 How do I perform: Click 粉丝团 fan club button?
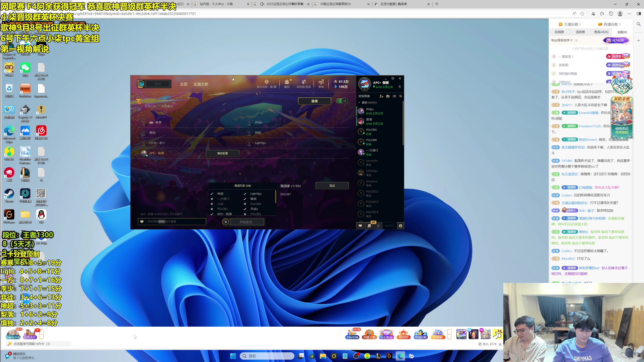404,334
